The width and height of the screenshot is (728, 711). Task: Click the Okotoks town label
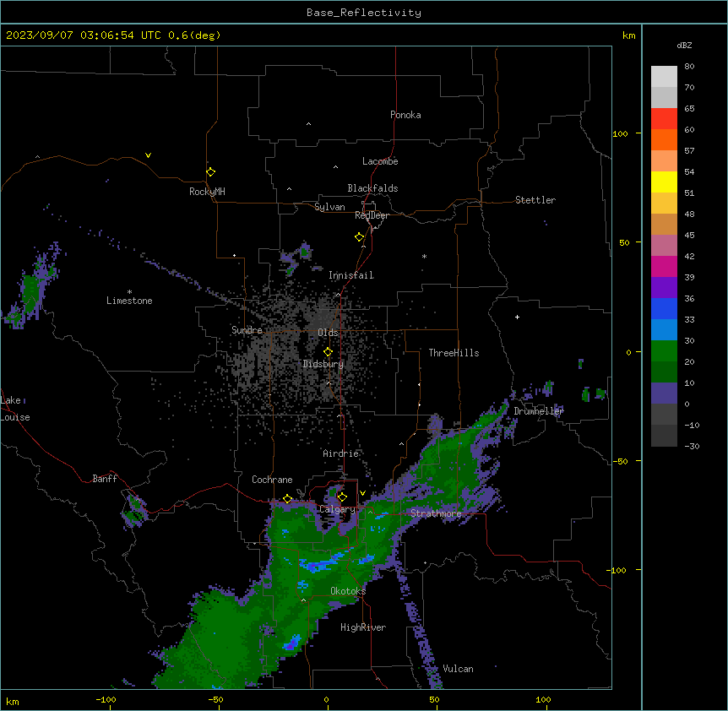[x=348, y=591]
